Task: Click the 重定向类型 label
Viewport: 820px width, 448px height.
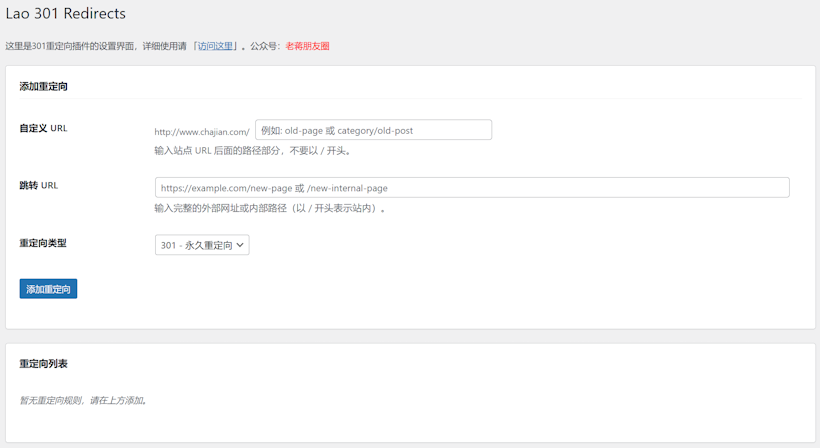Action: pyautogui.click(x=43, y=243)
